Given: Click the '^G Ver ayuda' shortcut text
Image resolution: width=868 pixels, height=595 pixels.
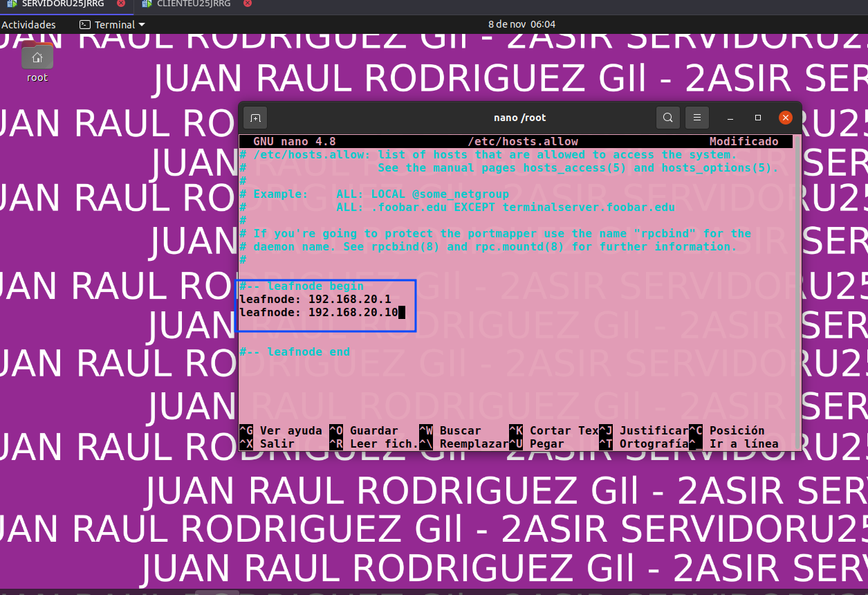Looking at the screenshot, I should (x=281, y=431).
